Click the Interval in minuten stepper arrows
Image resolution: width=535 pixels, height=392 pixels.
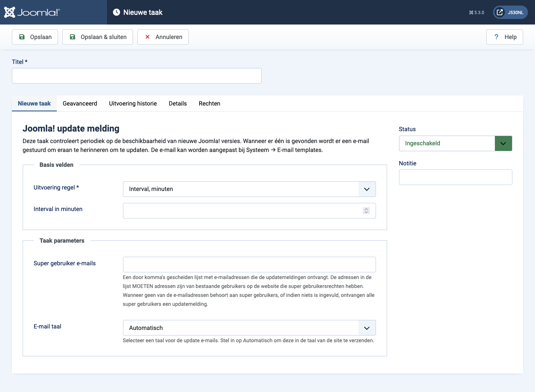point(366,211)
